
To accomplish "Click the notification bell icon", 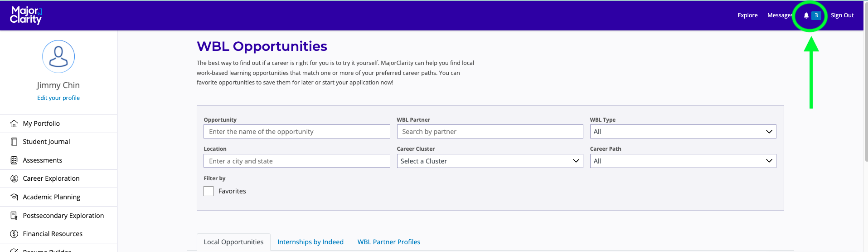I will pyautogui.click(x=806, y=15).
